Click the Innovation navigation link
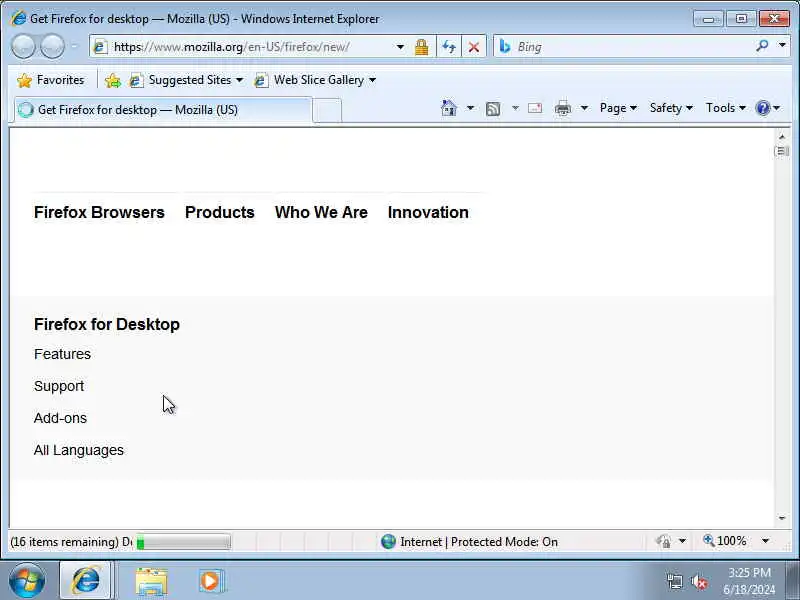 coord(428,212)
